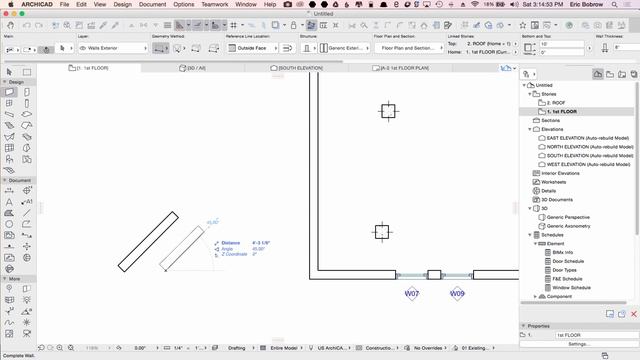Click the pick-up parameters eyedropper icon
Viewport: 640px width, 360px height.
coord(103,25)
